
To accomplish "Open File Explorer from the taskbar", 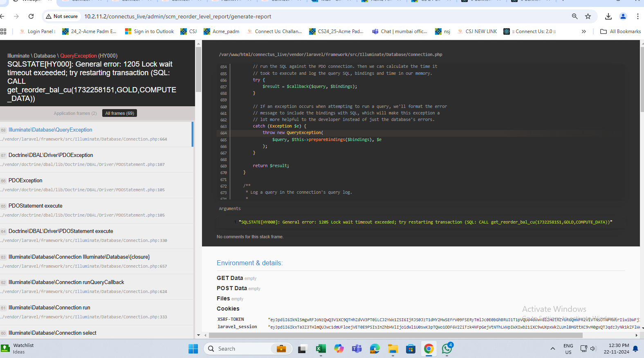I will (x=393, y=349).
